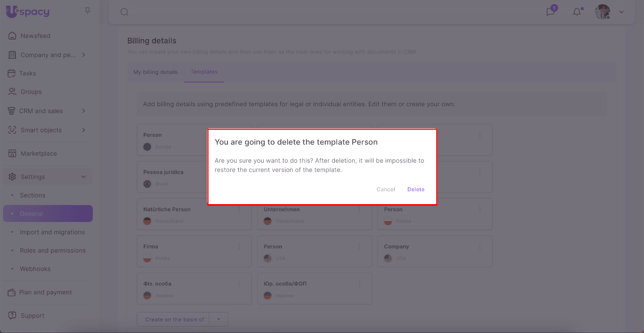Cancel the delete template dialog

(x=386, y=189)
